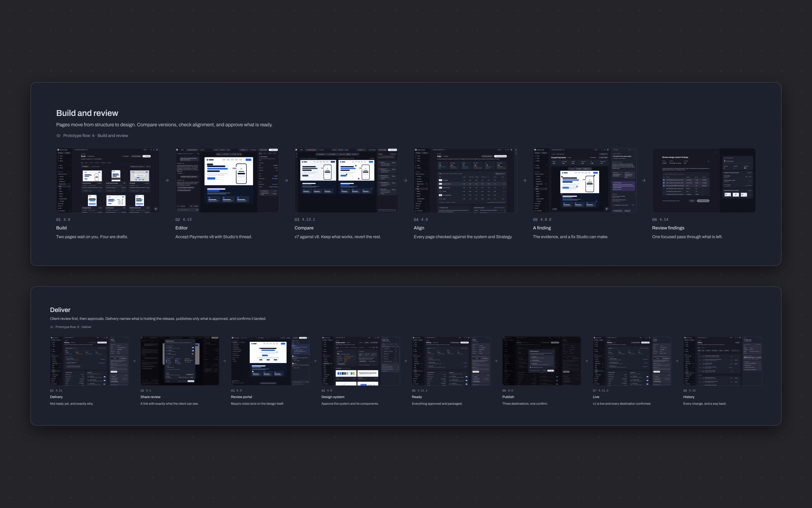Click 'Three destinations, one confirm.' caption
Screen dimensions: 812x508
[x=525, y=404]
